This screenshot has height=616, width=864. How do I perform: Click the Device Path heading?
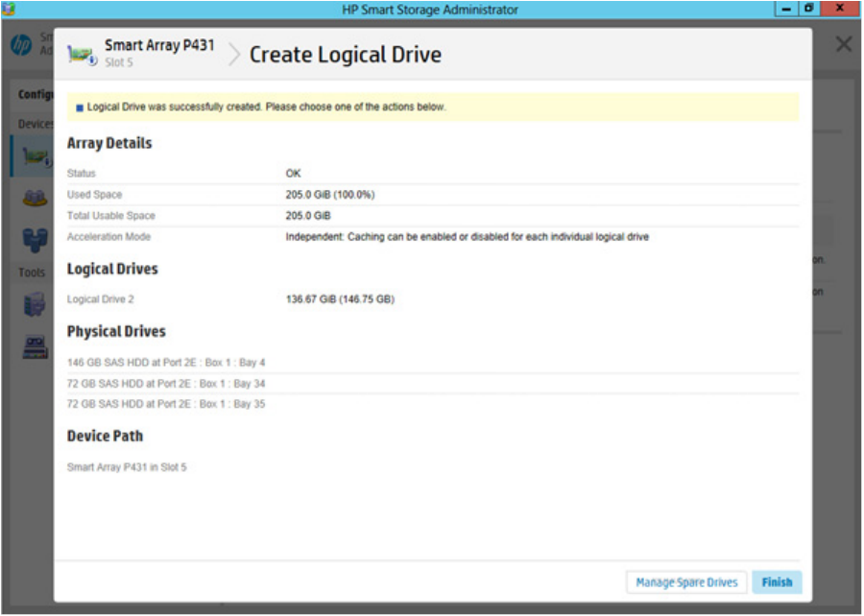pos(105,436)
